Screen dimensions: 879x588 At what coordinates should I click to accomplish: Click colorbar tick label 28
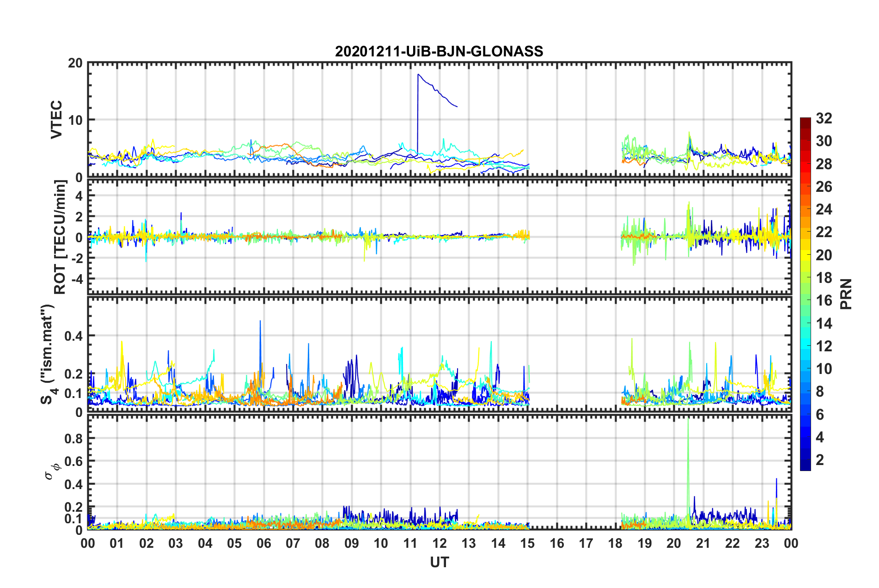(824, 164)
